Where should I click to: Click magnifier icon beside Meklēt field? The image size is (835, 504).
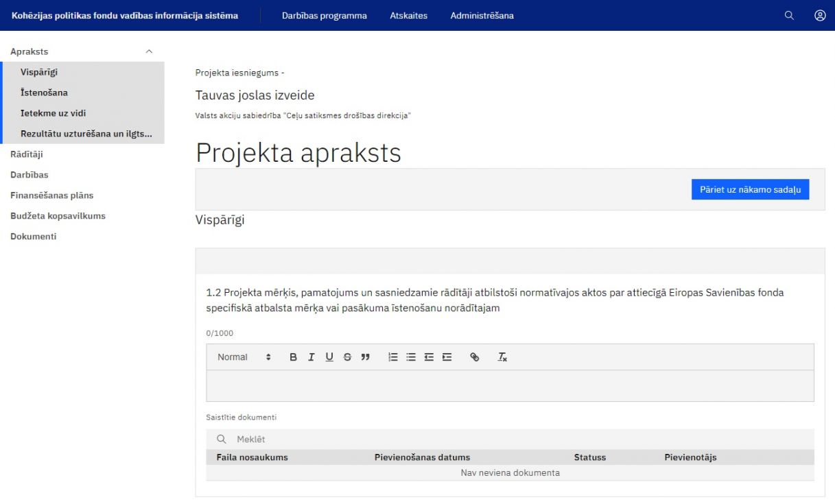click(222, 439)
